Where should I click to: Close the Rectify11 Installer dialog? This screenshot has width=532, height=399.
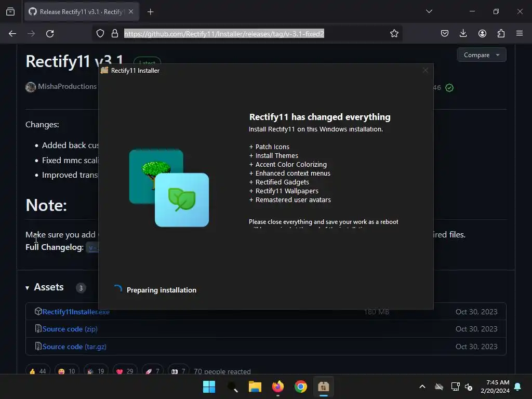[x=425, y=70]
